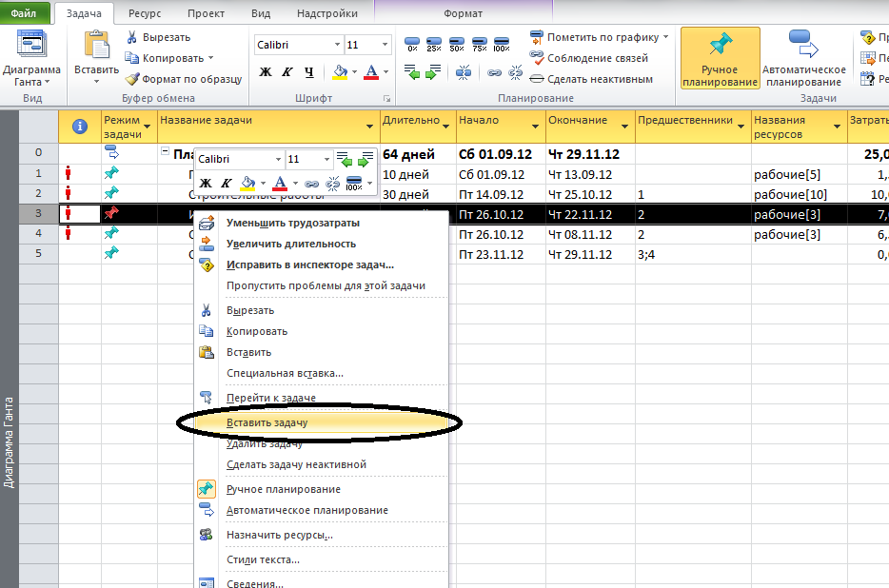Pick the mini toolbar font color A

[x=280, y=183]
